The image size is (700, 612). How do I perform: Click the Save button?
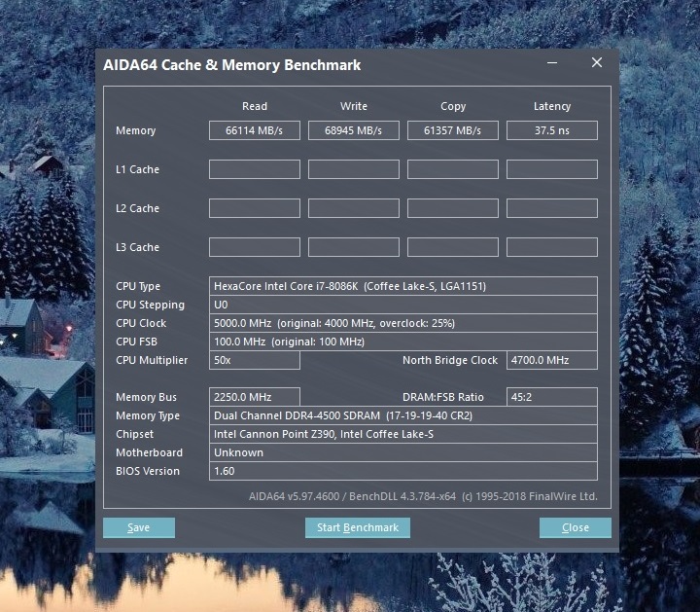coord(139,527)
